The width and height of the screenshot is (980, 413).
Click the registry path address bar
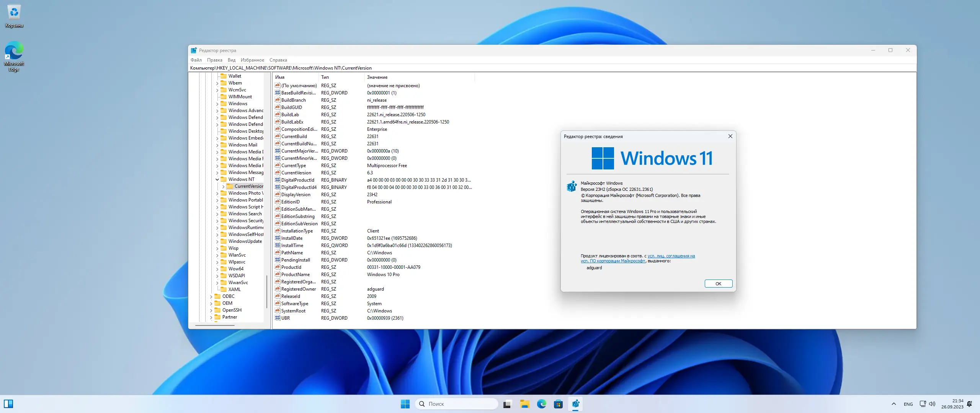(x=536, y=68)
